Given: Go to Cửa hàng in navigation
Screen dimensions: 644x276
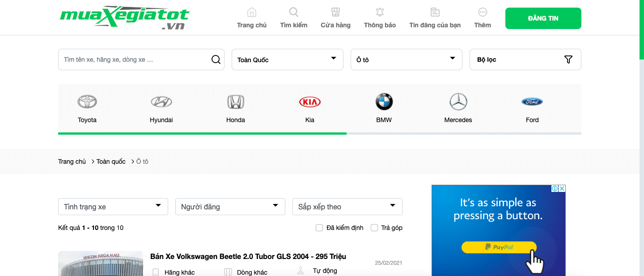Looking at the screenshot, I should 335,18.
